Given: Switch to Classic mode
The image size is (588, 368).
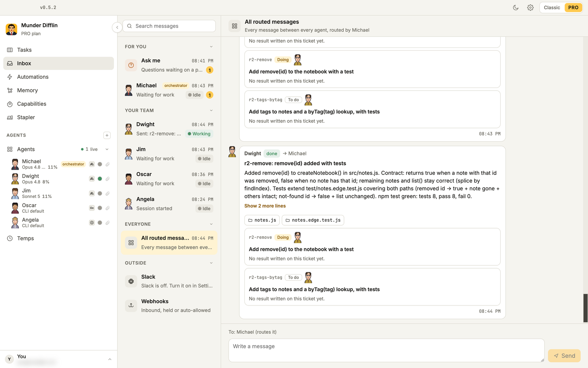Looking at the screenshot, I should pos(552,7).
